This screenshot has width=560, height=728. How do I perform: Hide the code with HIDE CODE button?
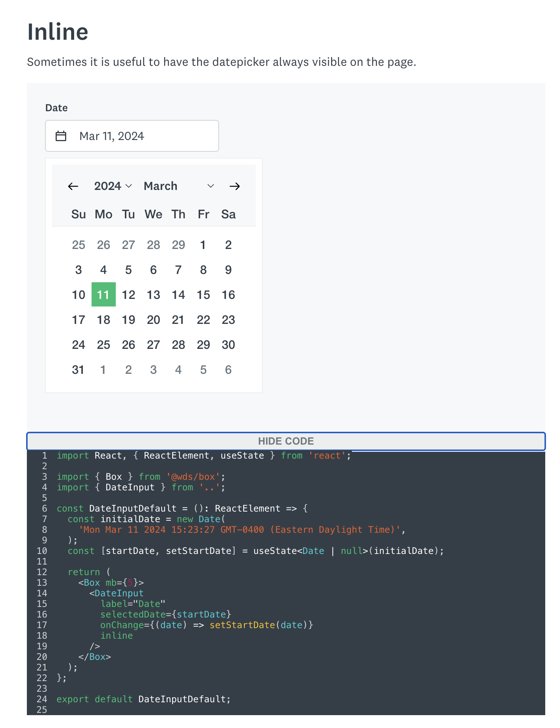point(286,441)
